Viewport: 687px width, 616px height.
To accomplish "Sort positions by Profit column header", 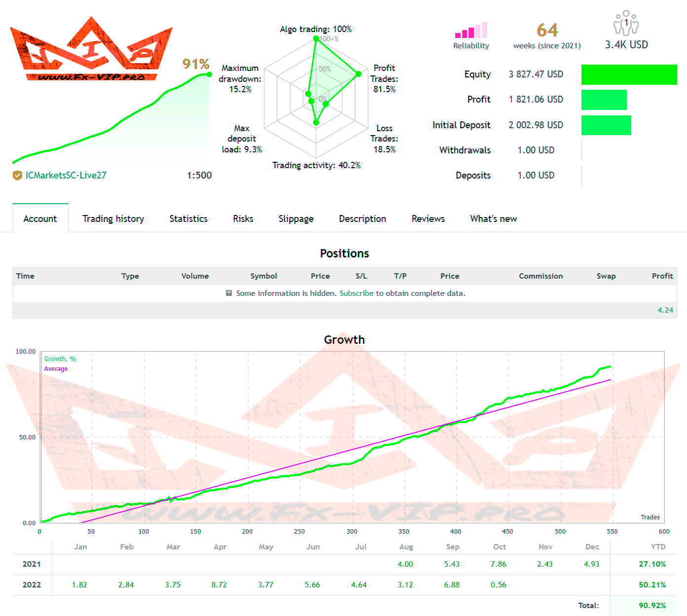I will 662,276.
